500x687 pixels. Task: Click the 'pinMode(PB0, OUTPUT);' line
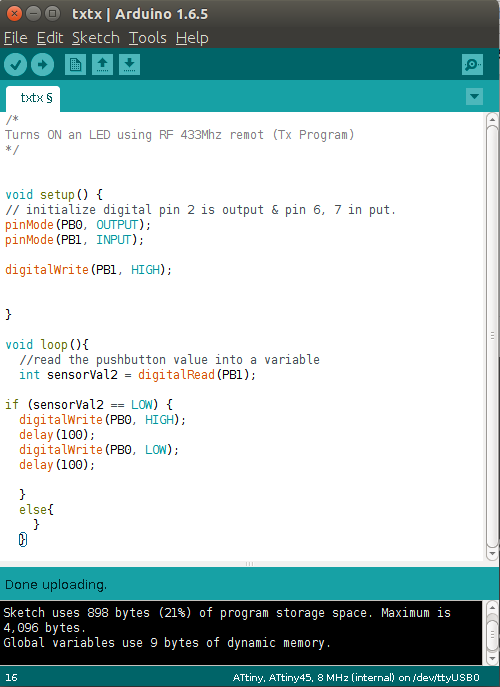78,225
